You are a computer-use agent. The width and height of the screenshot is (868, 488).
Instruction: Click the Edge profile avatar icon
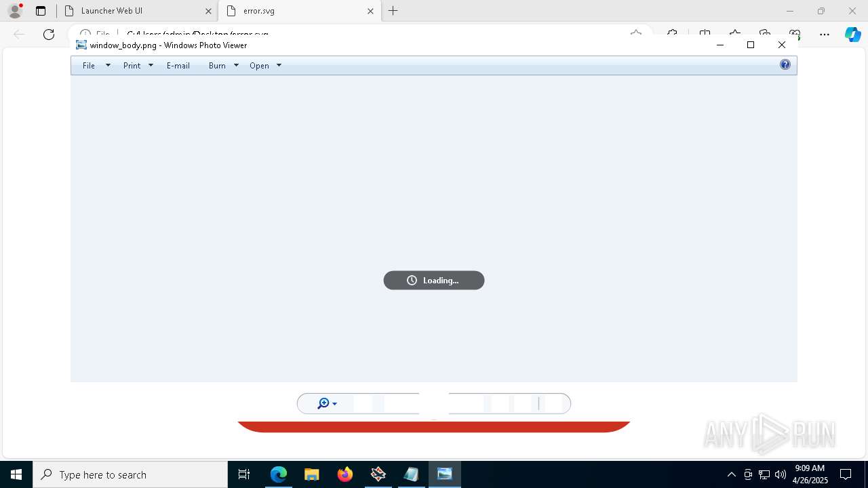pyautogui.click(x=15, y=10)
